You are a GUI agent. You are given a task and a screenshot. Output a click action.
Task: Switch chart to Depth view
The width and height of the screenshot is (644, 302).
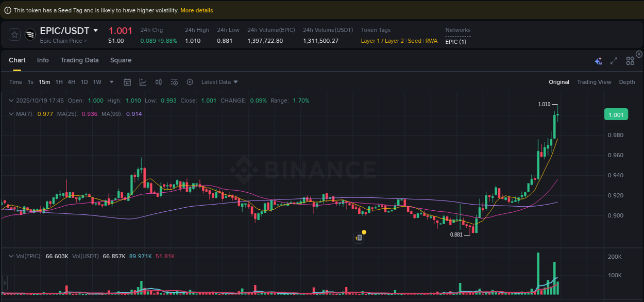627,82
